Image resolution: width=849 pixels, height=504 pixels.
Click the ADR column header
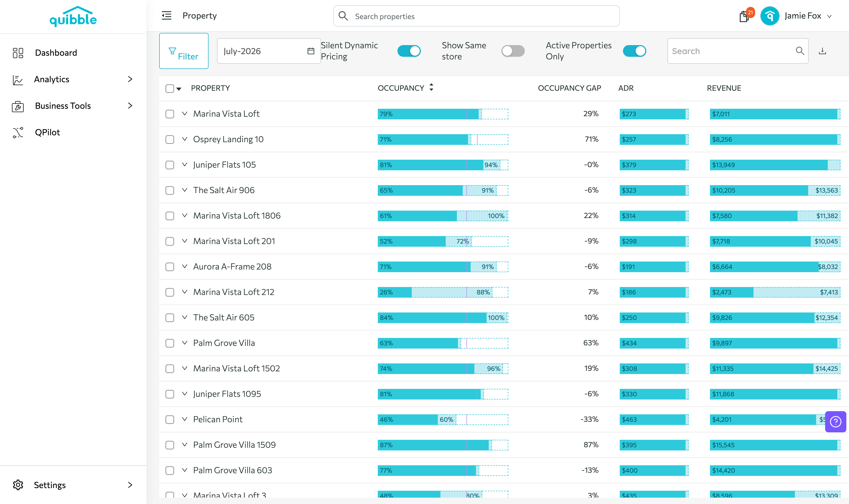tap(626, 88)
